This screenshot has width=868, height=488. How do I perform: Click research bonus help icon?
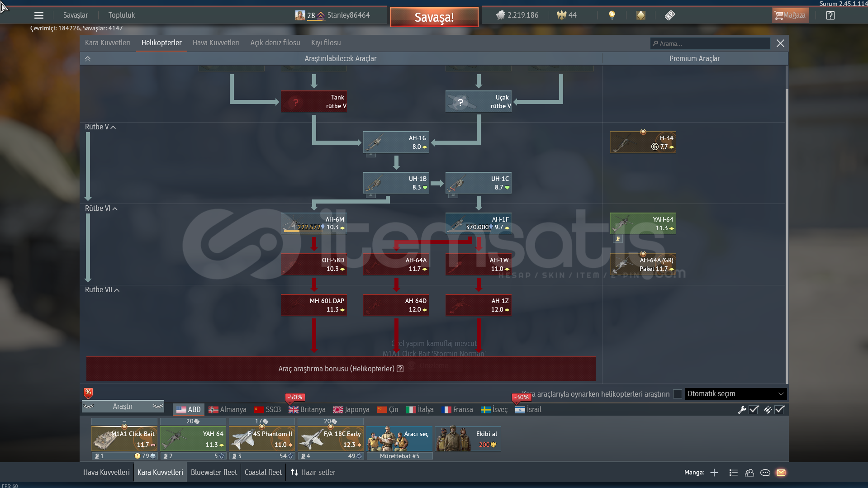400,369
